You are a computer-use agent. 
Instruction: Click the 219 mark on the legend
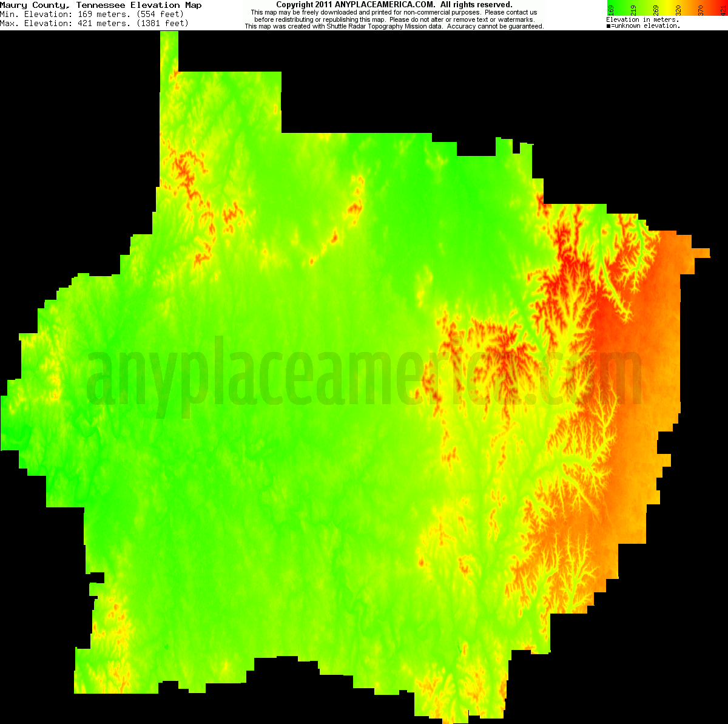(633, 10)
